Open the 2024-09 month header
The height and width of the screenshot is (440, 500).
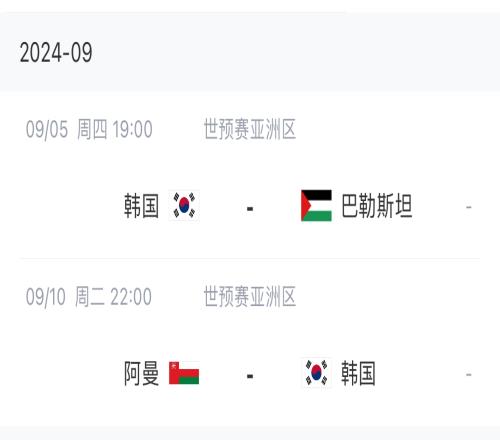point(56,52)
